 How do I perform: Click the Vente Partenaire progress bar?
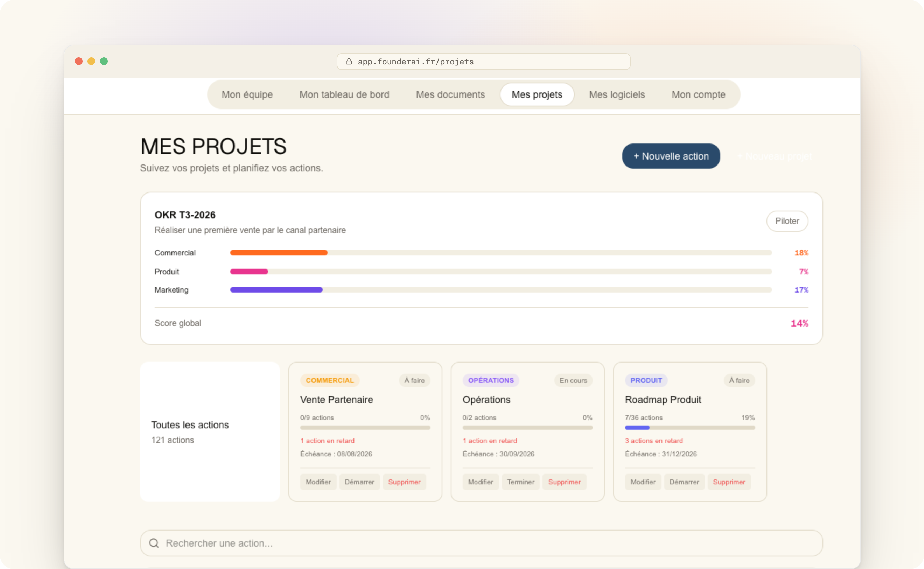click(x=365, y=428)
